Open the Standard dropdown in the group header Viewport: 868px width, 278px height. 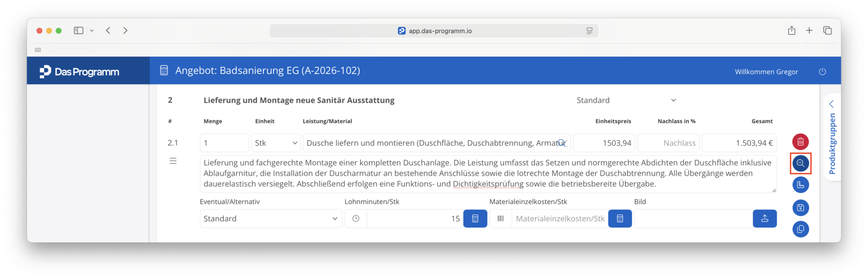pyautogui.click(x=626, y=100)
